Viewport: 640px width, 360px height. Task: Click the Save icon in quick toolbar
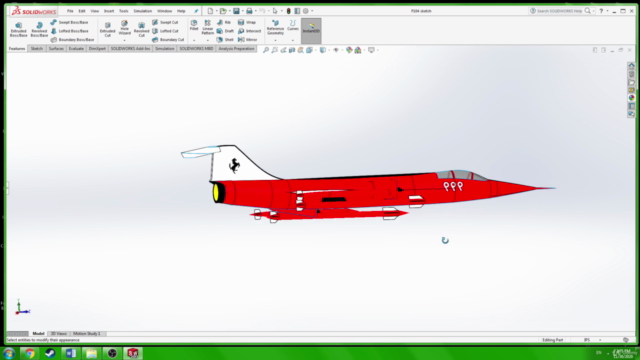click(236, 11)
